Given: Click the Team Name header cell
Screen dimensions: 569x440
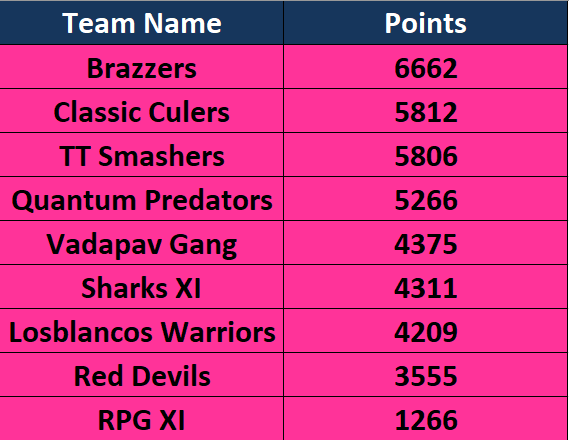Looking at the screenshot, I should 142,23.
